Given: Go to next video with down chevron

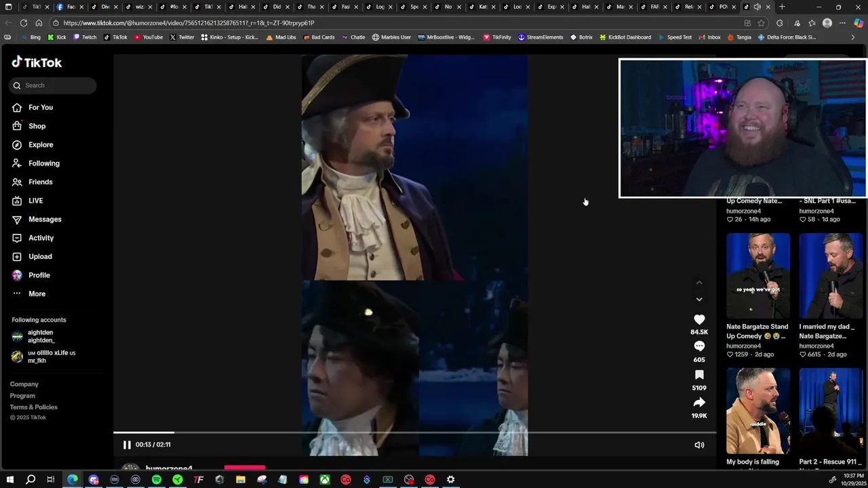Looking at the screenshot, I should 699,299.
